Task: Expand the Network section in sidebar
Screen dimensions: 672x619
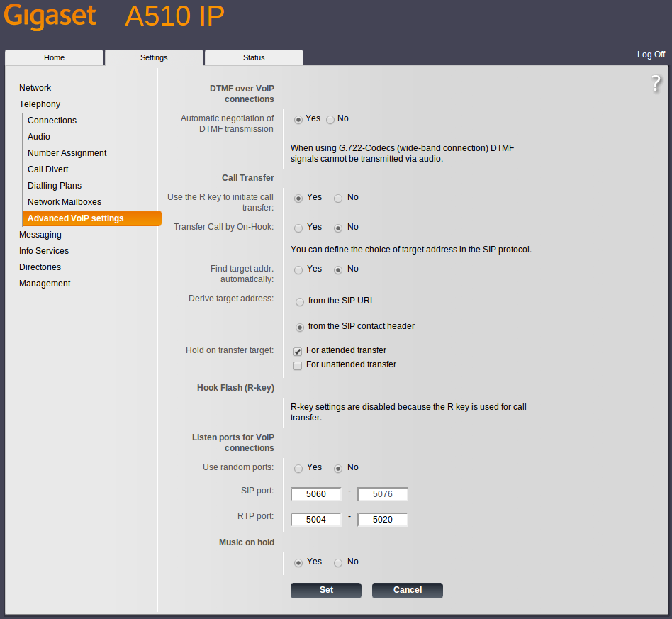Action: coord(35,88)
